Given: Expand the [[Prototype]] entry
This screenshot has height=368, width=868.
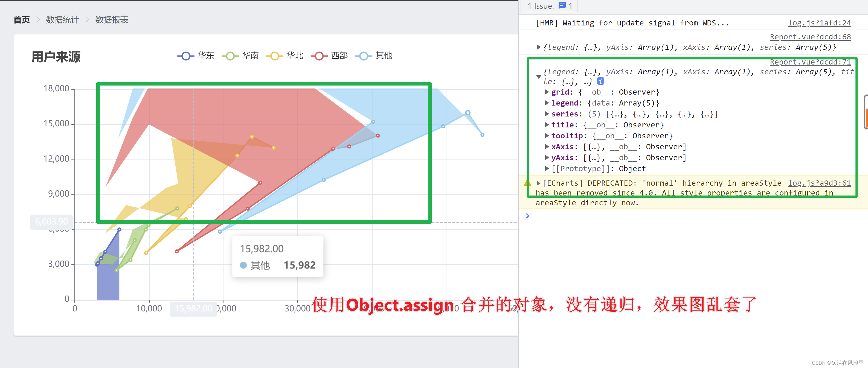Looking at the screenshot, I should click(547, 168).
